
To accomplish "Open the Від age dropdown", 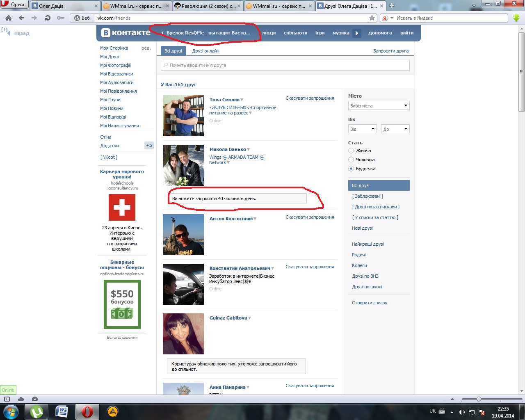I will [x=363, y=129].
